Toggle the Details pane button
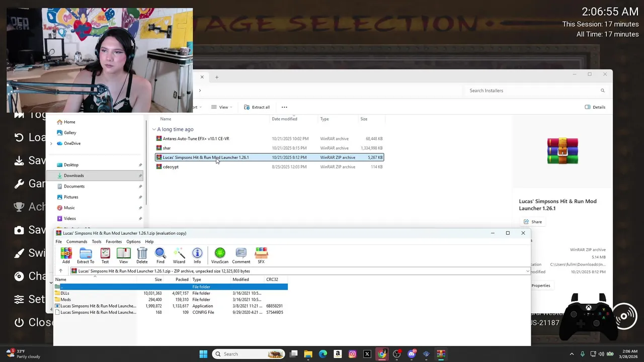 (595, 107)
